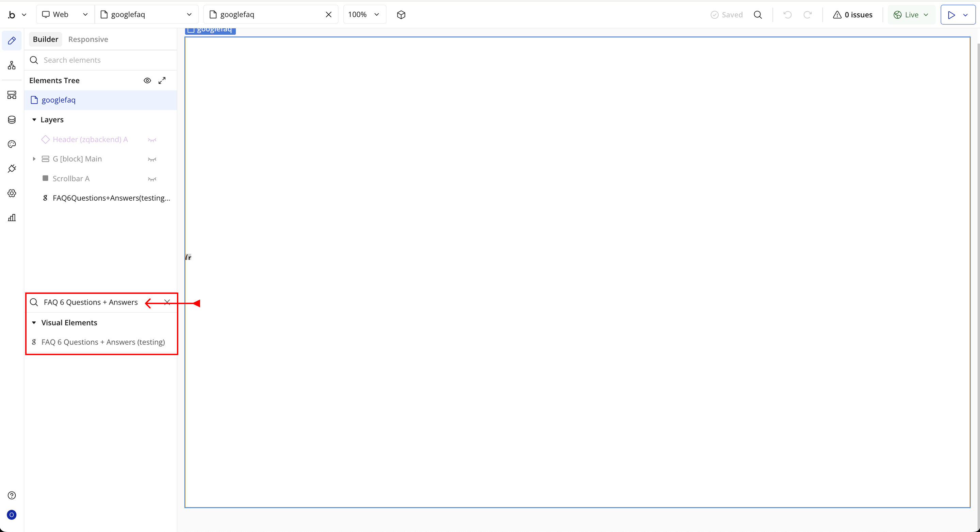Open the Data tab database icon
This screenshot has height=532, width=980.
12,120
